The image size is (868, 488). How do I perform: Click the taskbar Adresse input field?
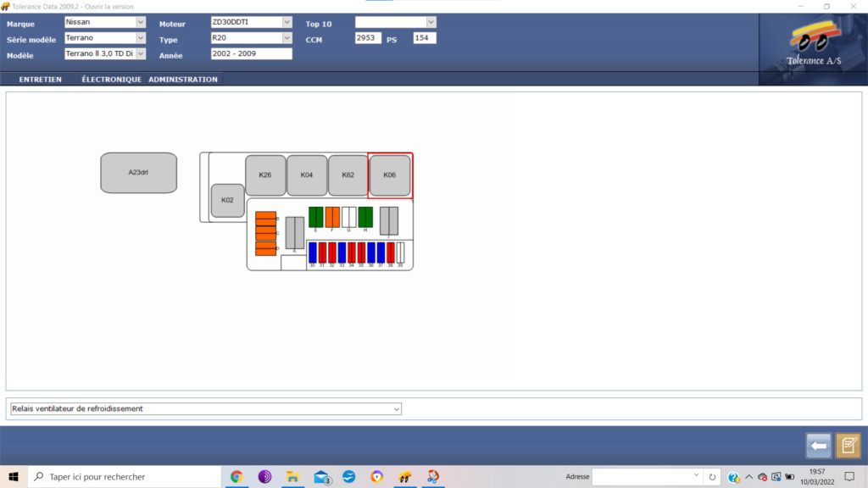click(647, 476)
